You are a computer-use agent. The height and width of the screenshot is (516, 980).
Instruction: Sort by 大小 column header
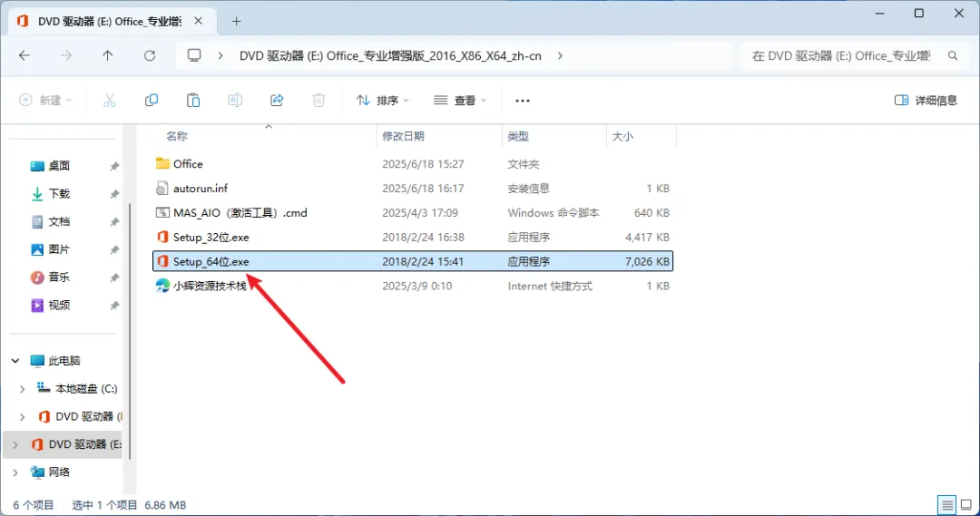coord(622,136)
